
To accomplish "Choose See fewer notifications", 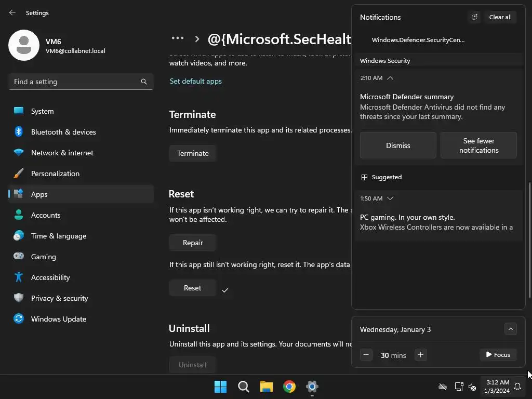I will click(478, 145).
